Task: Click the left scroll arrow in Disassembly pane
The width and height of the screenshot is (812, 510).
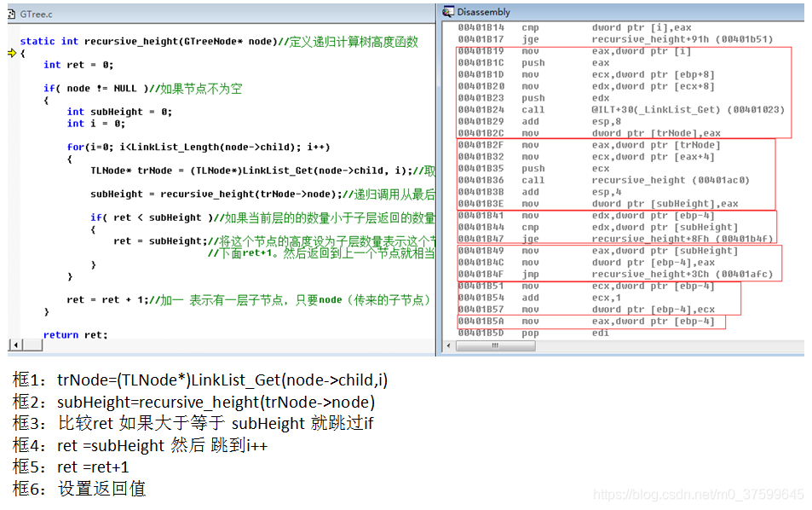Action: point(448,345)
